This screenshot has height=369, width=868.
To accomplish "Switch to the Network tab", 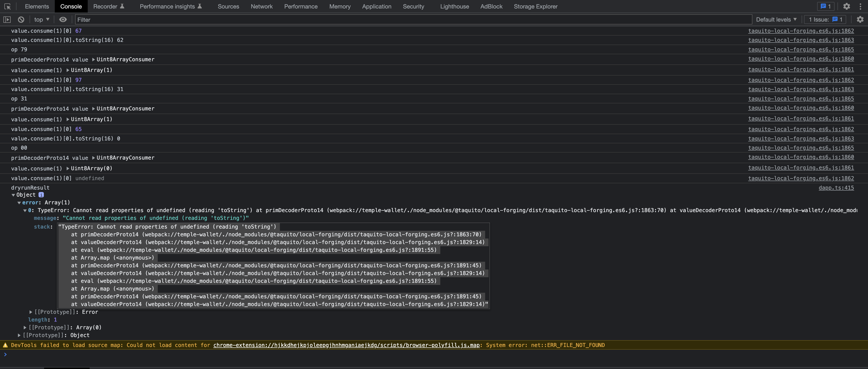I will click(261, 6).
